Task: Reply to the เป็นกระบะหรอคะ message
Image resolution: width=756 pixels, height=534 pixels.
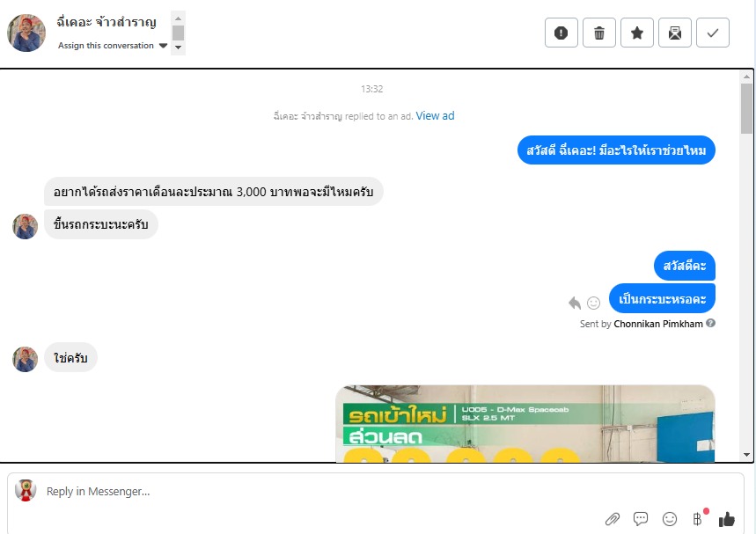Action: [574, 303]
